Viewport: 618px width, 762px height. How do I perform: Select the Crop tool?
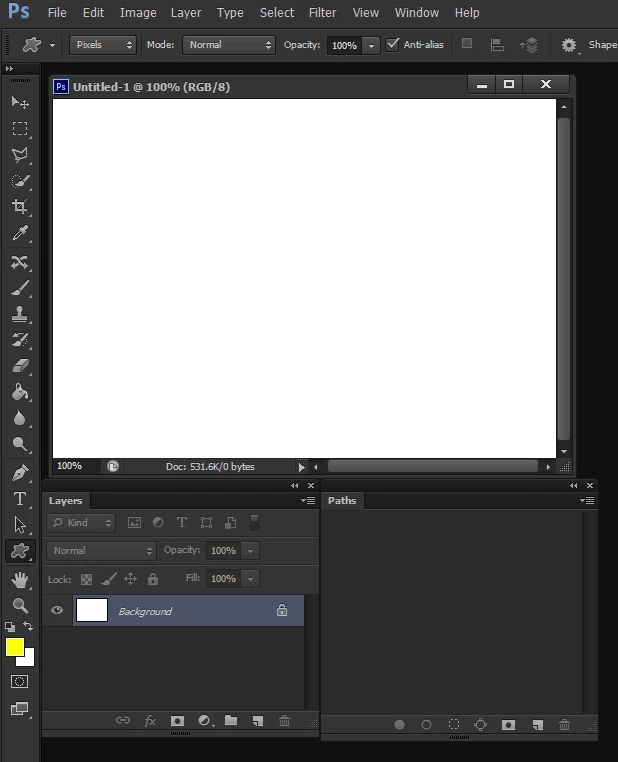tap(20, 207)
